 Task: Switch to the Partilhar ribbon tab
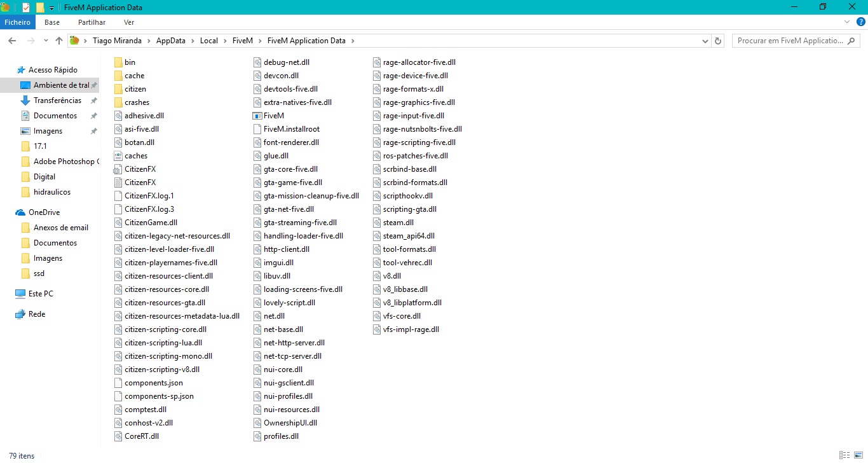(x=92, y=22)
